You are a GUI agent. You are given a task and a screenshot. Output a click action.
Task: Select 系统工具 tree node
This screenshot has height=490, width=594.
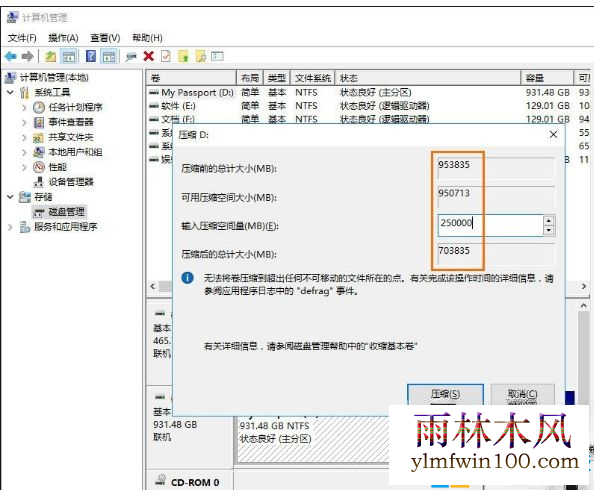click(45, 92)
